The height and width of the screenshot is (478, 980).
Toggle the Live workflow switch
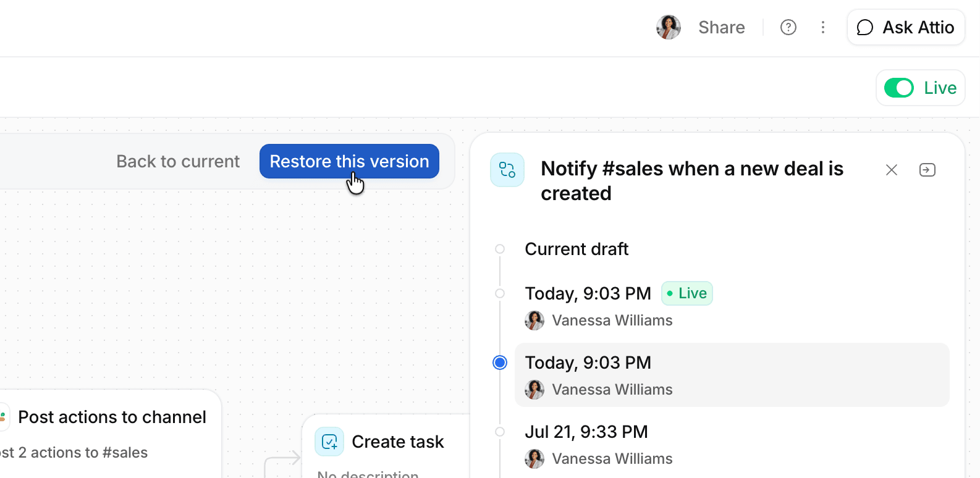[x=898, y=88]
